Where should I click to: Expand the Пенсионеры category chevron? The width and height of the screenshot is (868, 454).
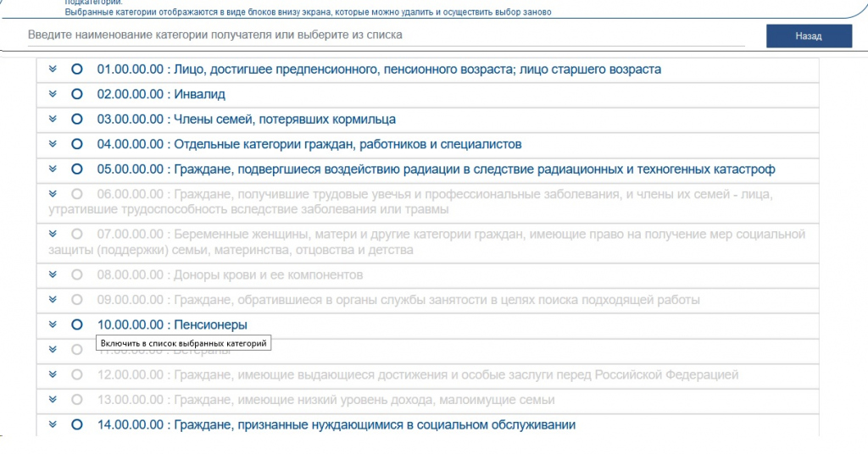pos(53,324)
